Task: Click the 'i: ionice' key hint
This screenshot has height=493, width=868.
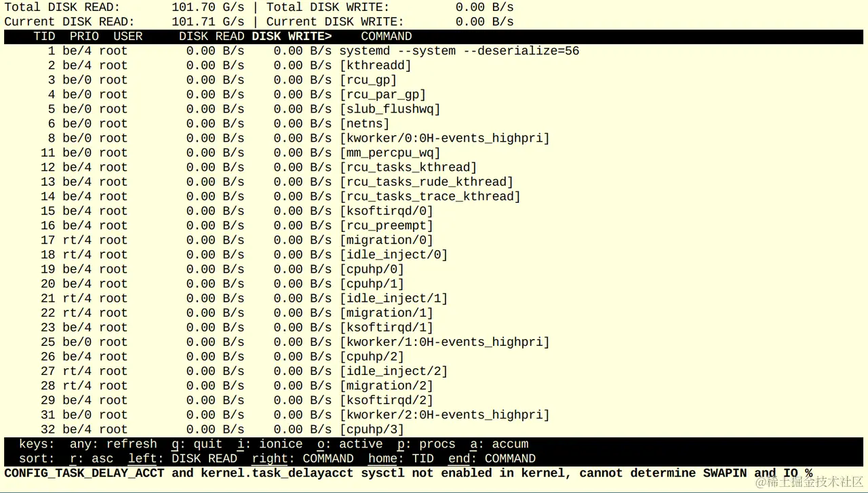Action: pyautogui.click(x=270, y=444)
